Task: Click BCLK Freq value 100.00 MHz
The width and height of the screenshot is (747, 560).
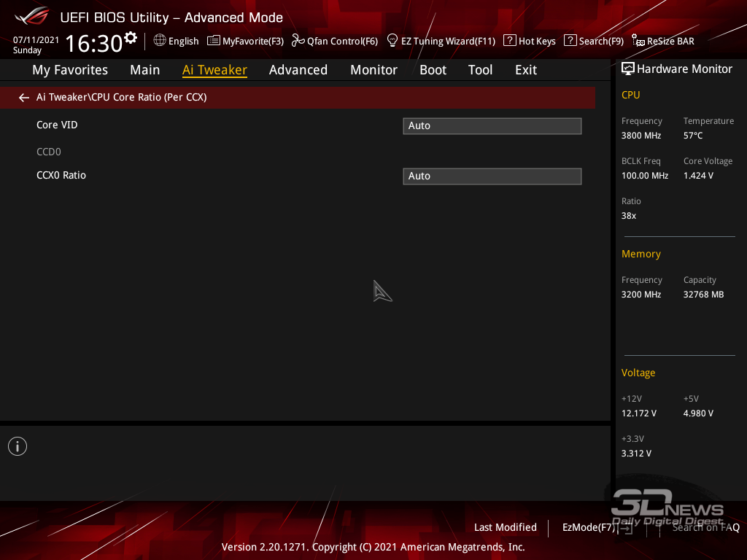Action: 645,176
